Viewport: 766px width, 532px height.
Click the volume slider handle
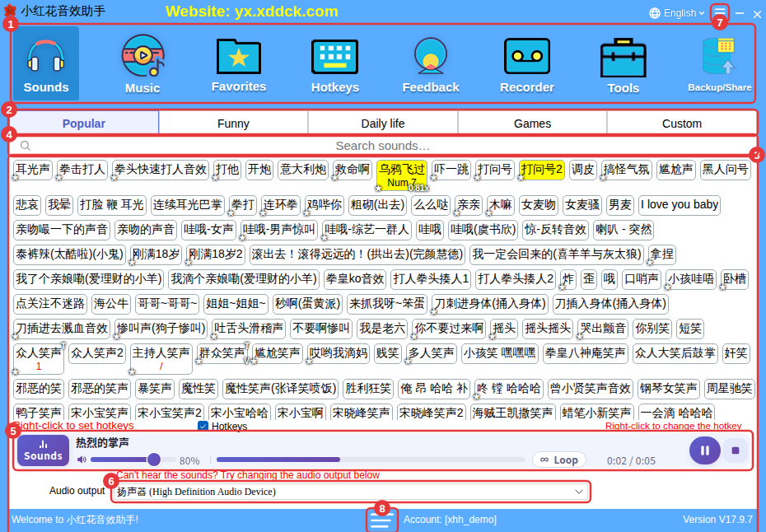click(154, 460)
